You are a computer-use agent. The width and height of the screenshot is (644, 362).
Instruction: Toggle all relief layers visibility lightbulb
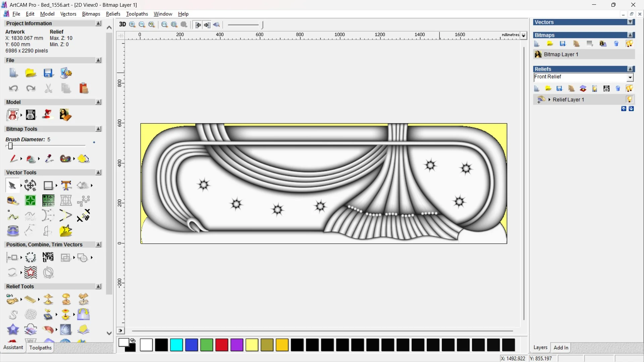(629, 88)
